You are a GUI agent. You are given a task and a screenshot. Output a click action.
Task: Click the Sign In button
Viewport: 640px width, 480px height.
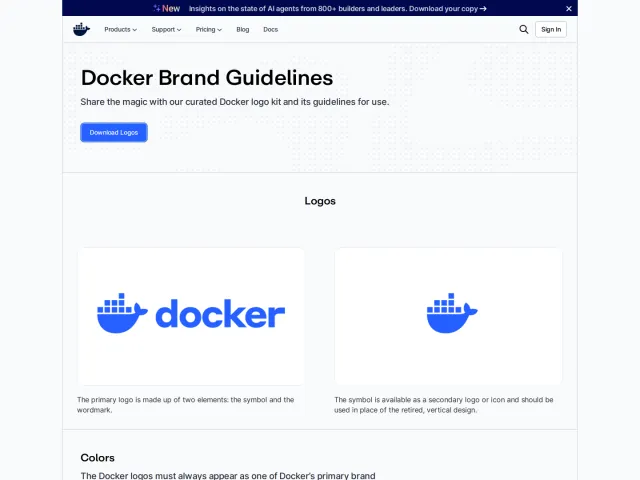tap(551, 29)
